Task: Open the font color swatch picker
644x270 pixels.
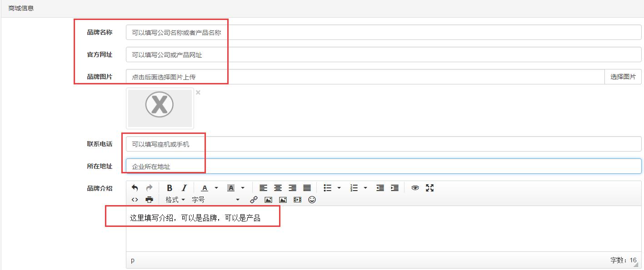Action: [216, 188]
